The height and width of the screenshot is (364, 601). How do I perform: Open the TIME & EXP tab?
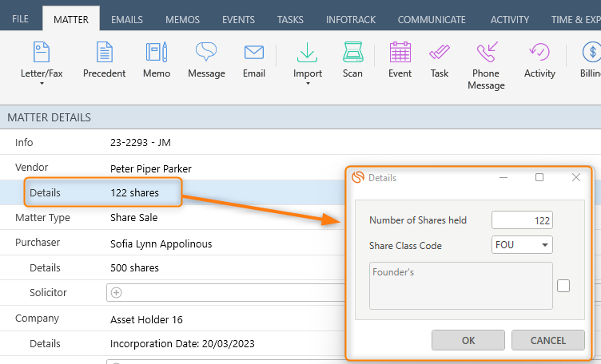click(x=575, y=19)
